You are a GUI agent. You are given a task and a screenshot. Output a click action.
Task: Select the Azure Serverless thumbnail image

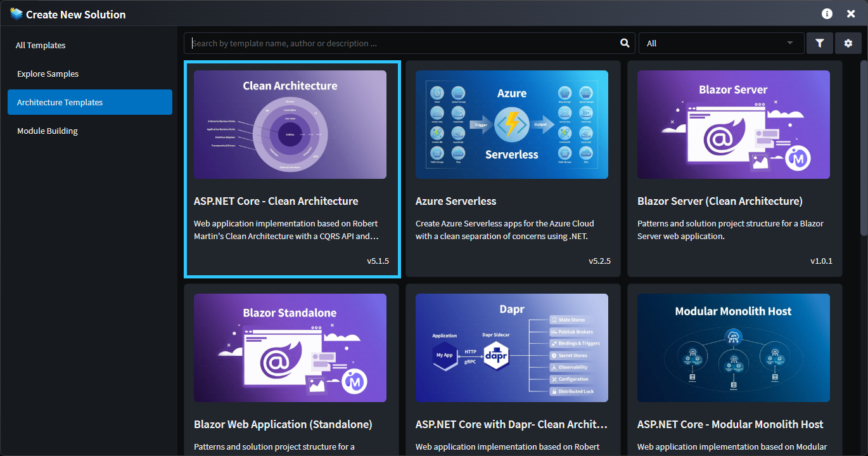tap(512, 124)
